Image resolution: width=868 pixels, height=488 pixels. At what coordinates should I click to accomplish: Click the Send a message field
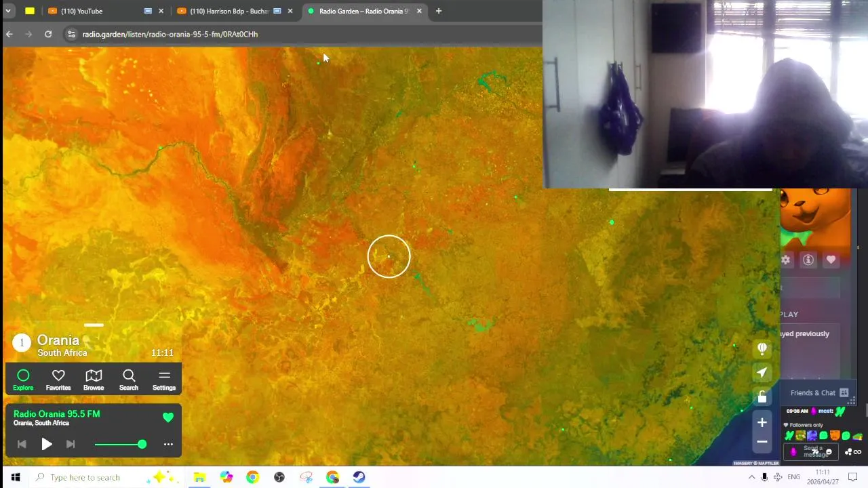pyautogui.click(x=812, y=451)
